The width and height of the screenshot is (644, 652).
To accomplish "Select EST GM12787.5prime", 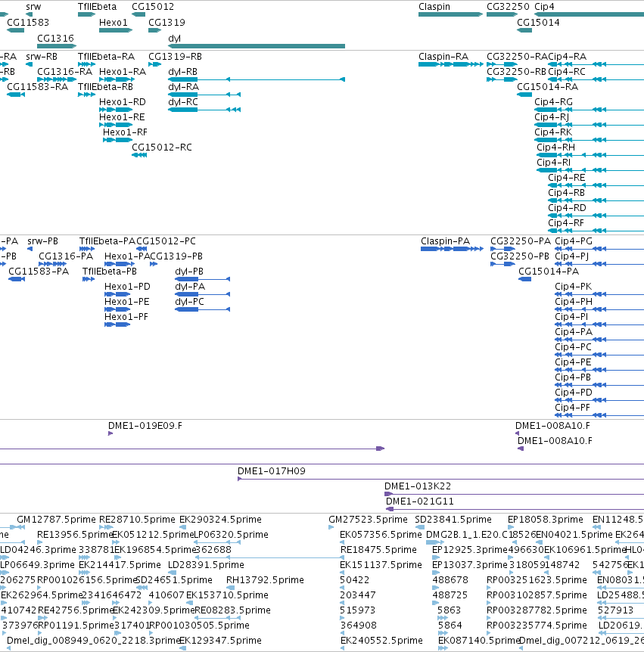I will tap(56, 520).
